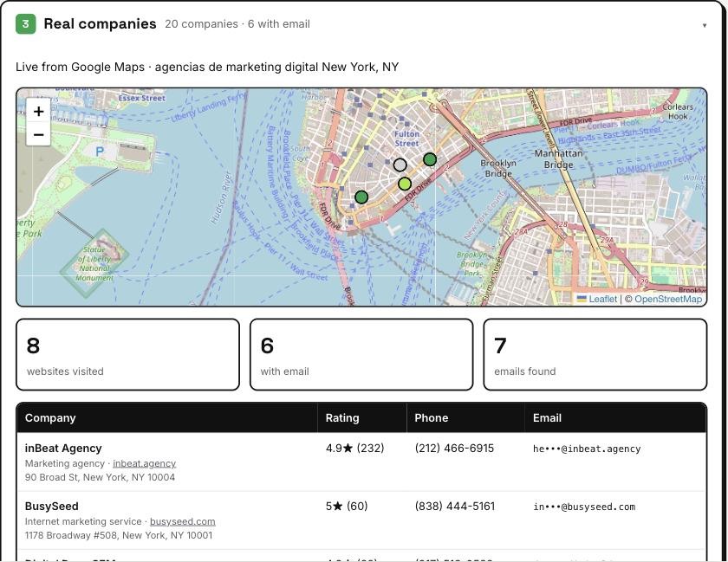Click the 1178 Broadway #508 address

pos(119,535)
